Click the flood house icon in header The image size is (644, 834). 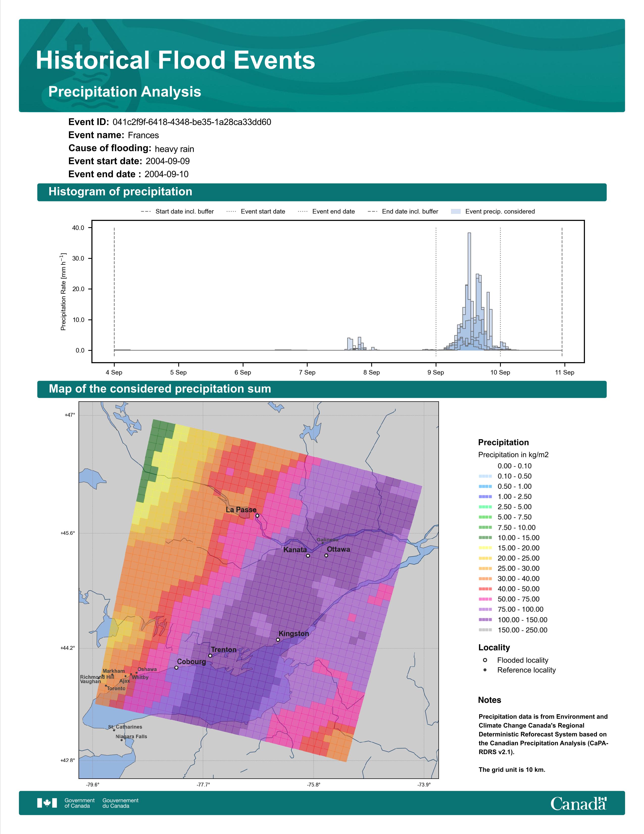point(78,37)
